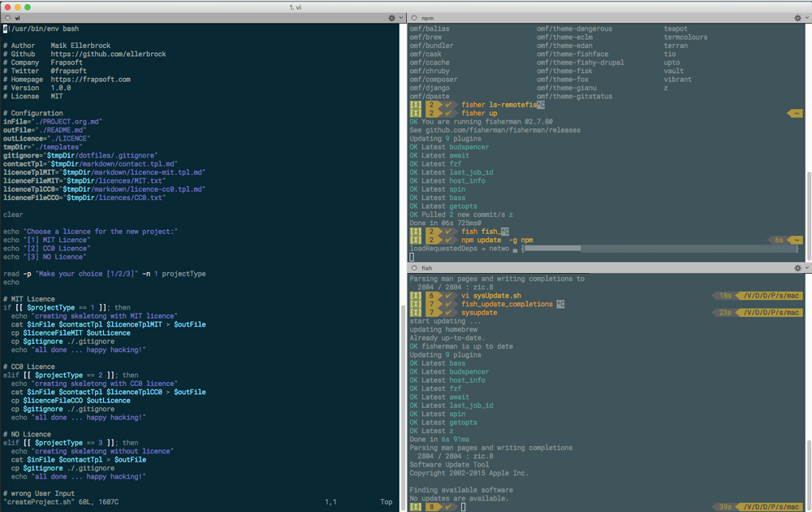Click the 'Choose a licence for the new project:' string
The image size is (812, 512).
pos(102,232)
